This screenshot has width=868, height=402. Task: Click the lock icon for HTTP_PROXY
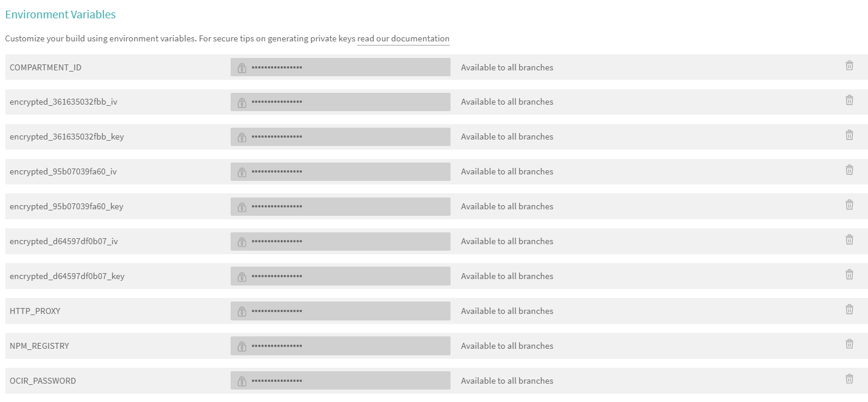point(242,312)
